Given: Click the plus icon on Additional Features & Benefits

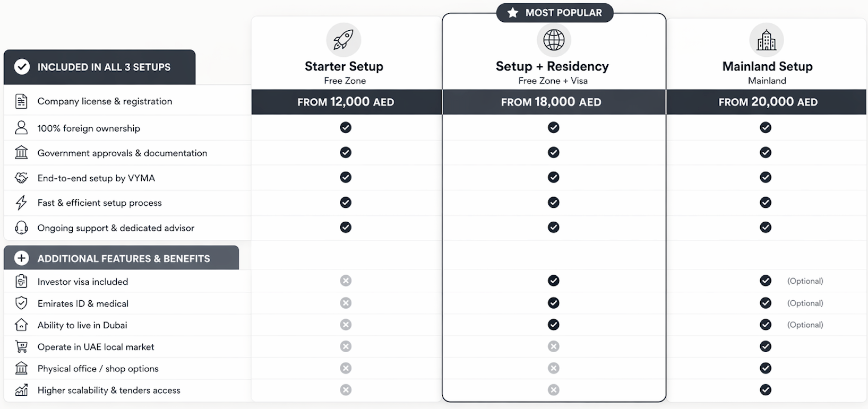Looking at the screenshot, I should [22, 258].
